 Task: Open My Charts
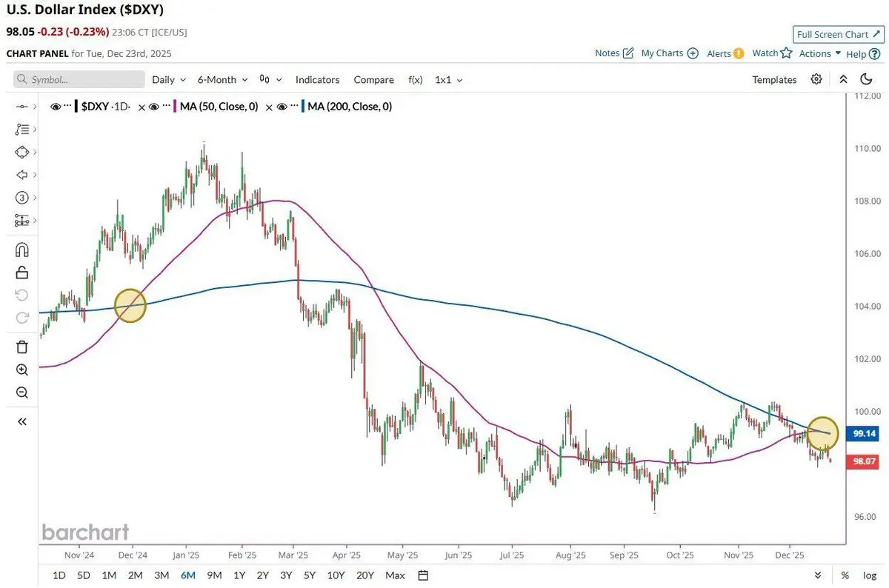click(x=670, y=53)
